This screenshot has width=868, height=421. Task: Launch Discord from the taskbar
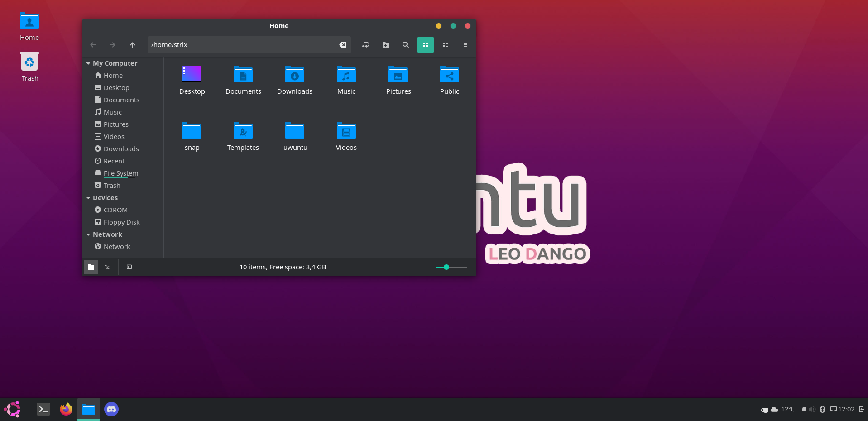(111, 409)
